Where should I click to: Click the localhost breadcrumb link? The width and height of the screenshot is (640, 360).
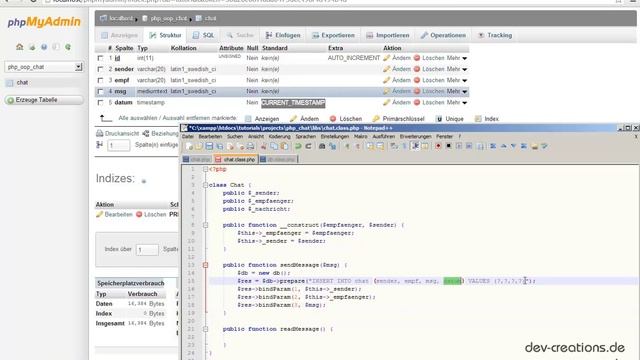pos(121,18)
